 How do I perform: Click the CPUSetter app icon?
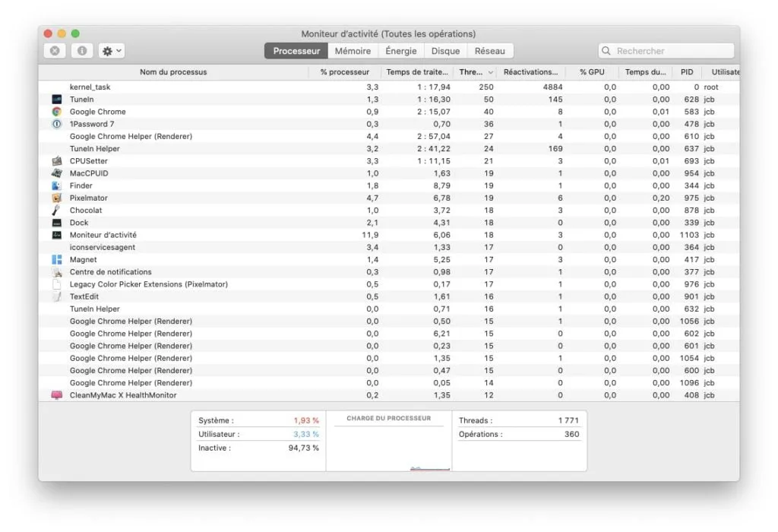pos(56,161)
